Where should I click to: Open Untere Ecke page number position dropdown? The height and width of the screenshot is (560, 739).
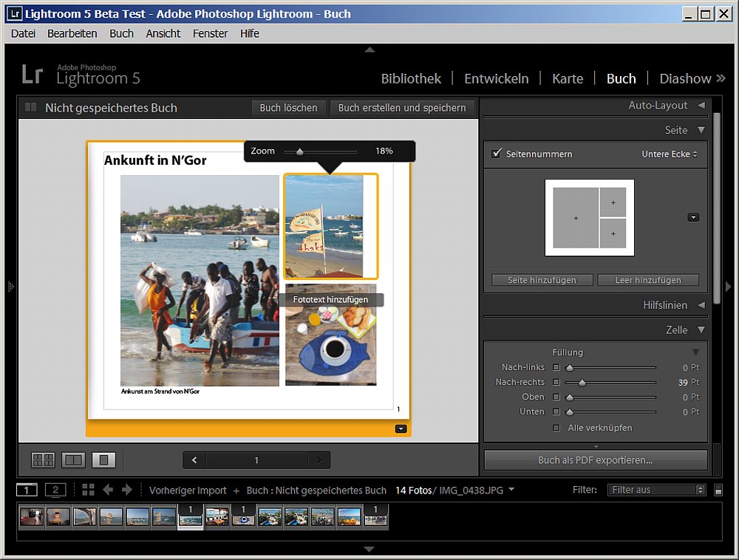[670, 154]
